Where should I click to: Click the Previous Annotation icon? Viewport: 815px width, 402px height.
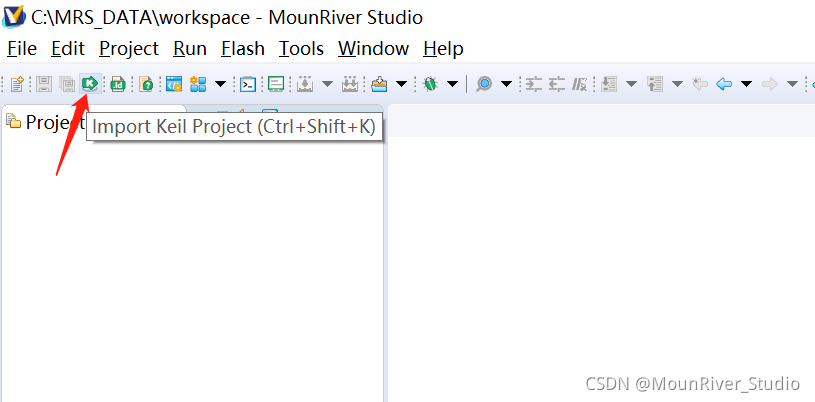point(654,84)
